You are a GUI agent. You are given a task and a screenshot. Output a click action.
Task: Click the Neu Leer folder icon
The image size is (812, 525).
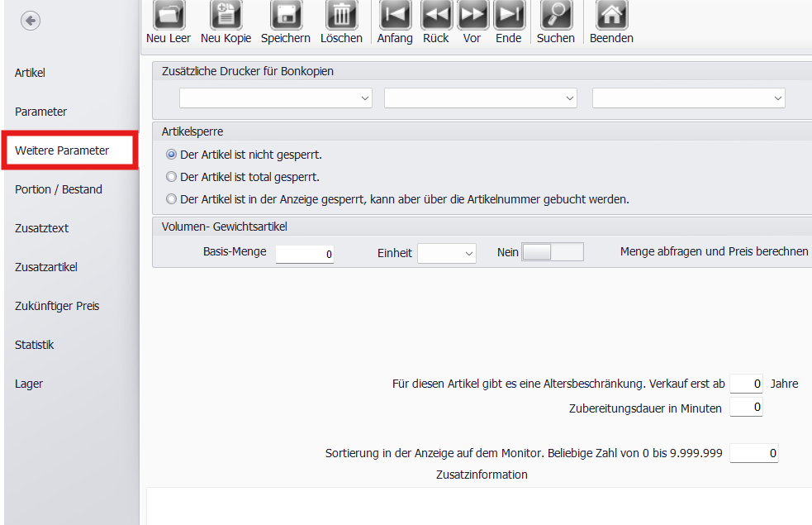click(x=169, y=15)
